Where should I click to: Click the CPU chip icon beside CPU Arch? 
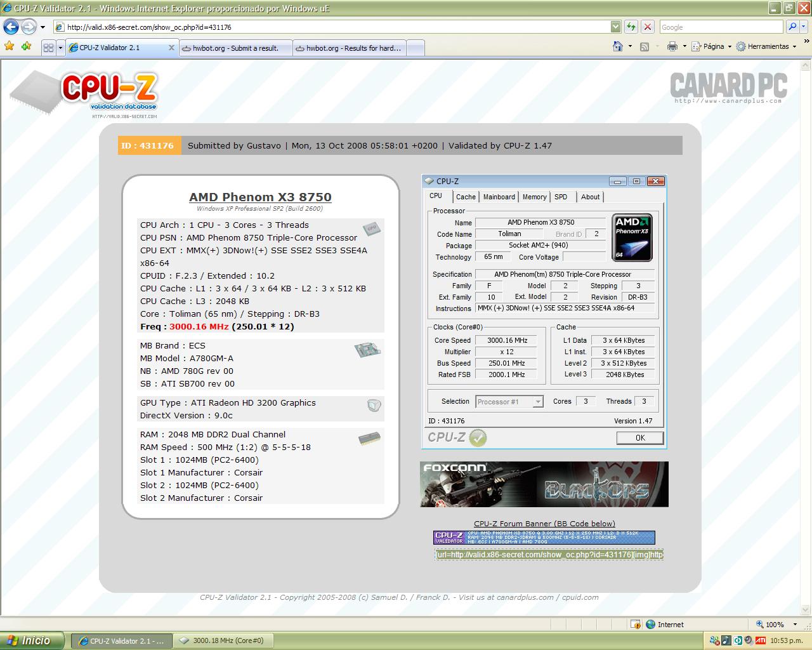[371, 229]
